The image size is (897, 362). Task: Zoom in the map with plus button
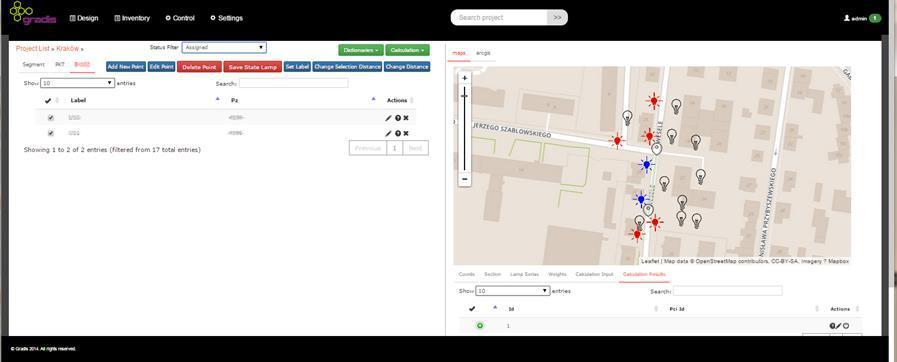(x=465, y=78)
